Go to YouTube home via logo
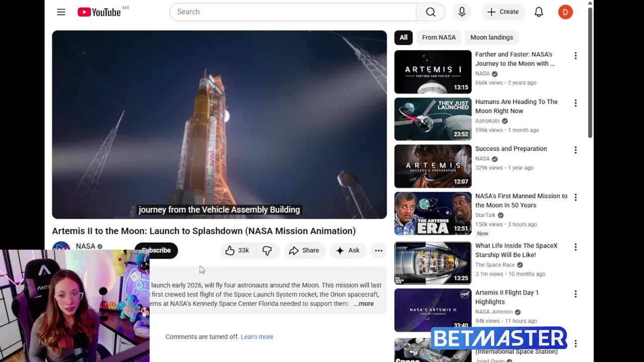This screenshot has height=362, width=644. pos(99,12)
